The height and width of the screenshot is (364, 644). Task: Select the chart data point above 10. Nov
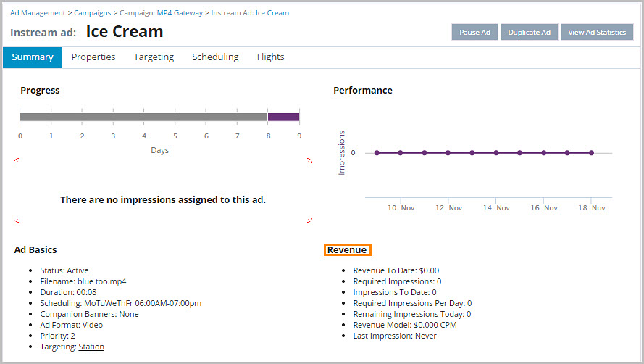tap(401, 153)
